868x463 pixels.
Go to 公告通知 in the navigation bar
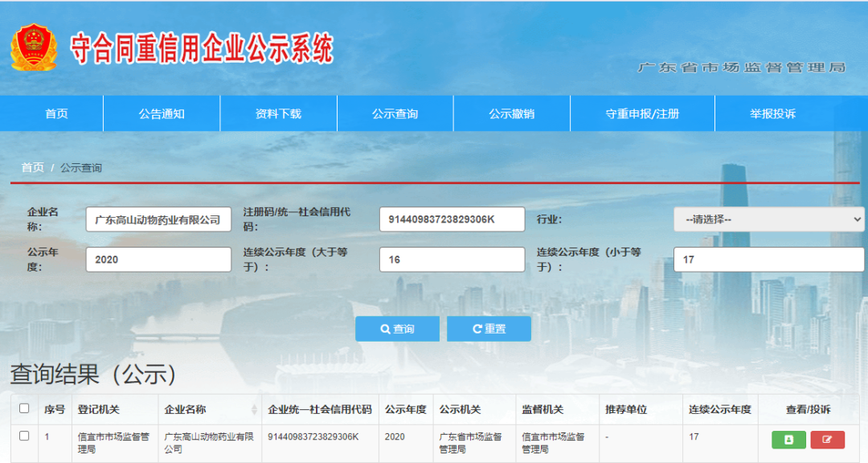[x=162, y=113]
